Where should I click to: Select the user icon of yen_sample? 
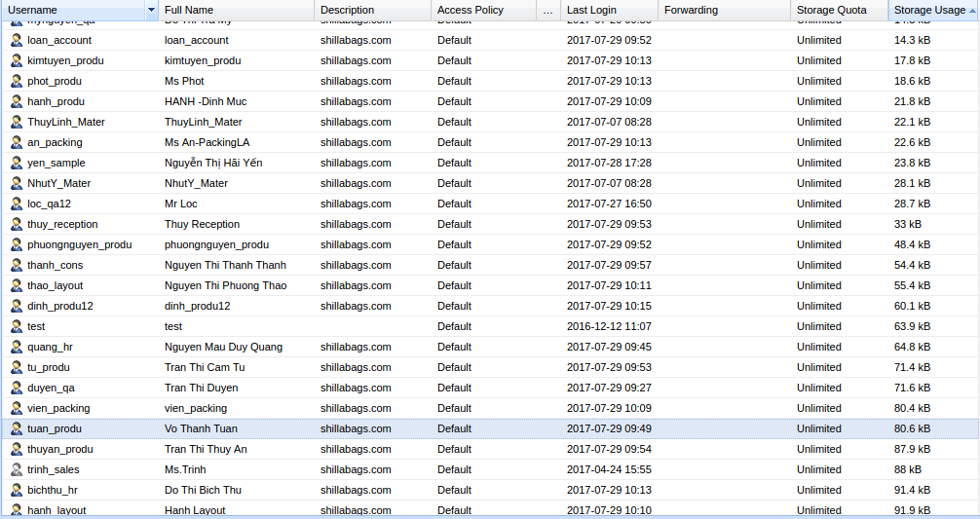coord(17,163)
